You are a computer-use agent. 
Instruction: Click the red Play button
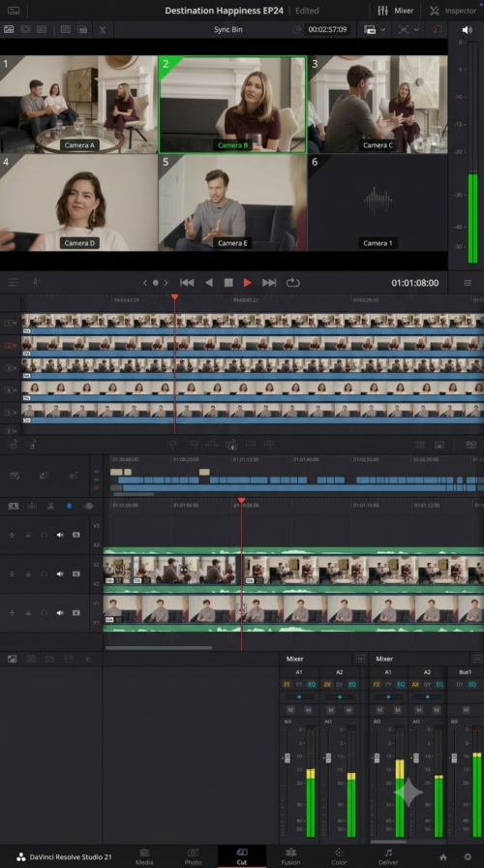coord(247,283)
